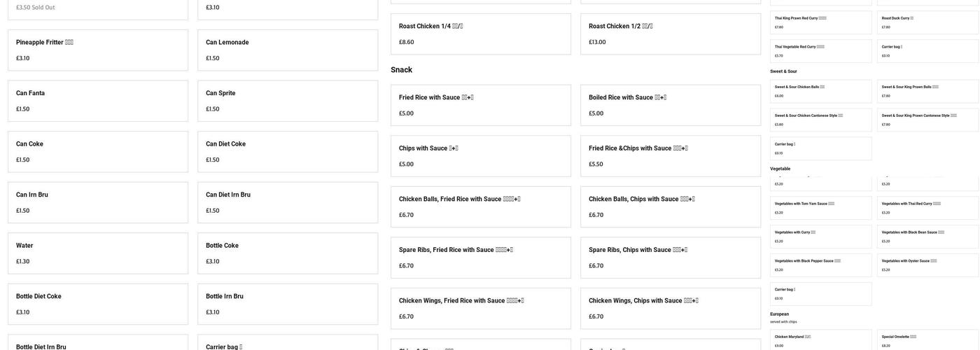
Task: Select the Bottle Coke item
Action: coord(288,253)
